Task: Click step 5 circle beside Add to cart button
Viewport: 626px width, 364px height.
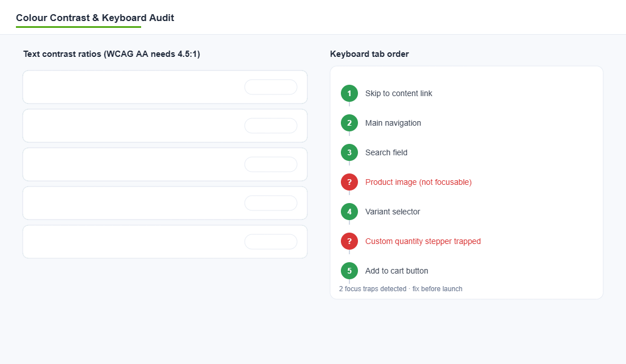Action: click(x=349, y=271)
